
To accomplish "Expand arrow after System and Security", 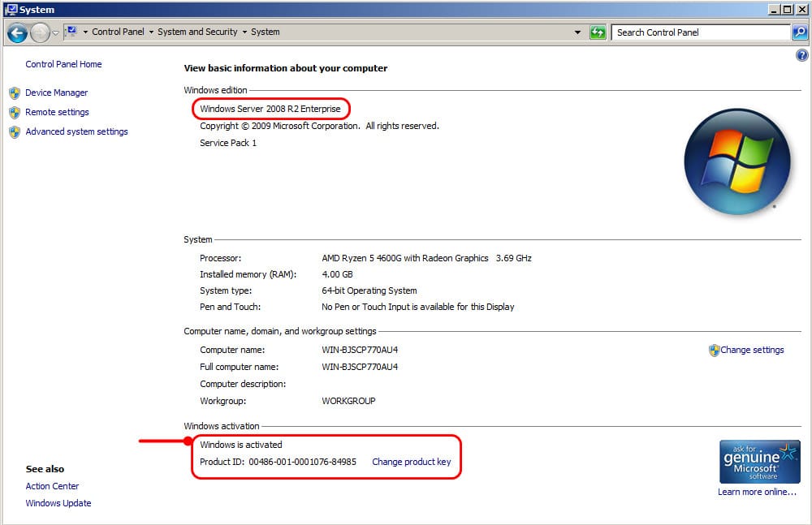I will [244, 32].
